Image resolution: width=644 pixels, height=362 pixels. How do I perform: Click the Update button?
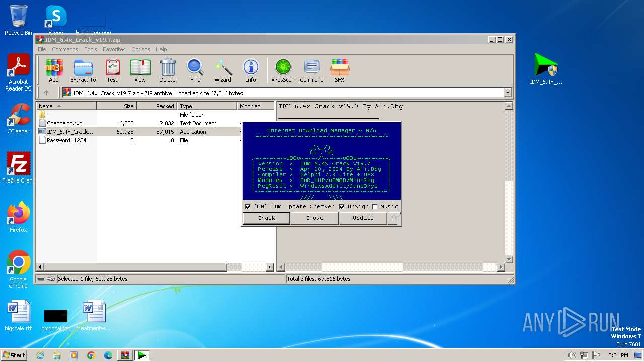point(363,218)
